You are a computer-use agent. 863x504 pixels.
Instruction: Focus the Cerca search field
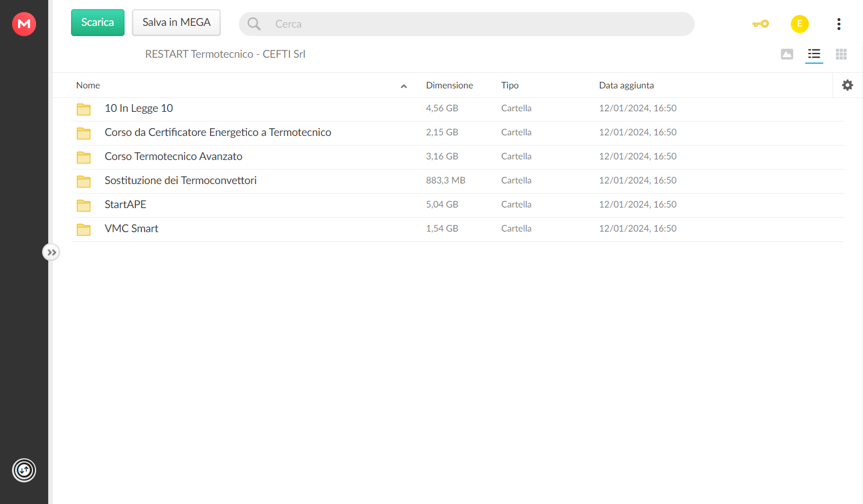pos(466,24)
